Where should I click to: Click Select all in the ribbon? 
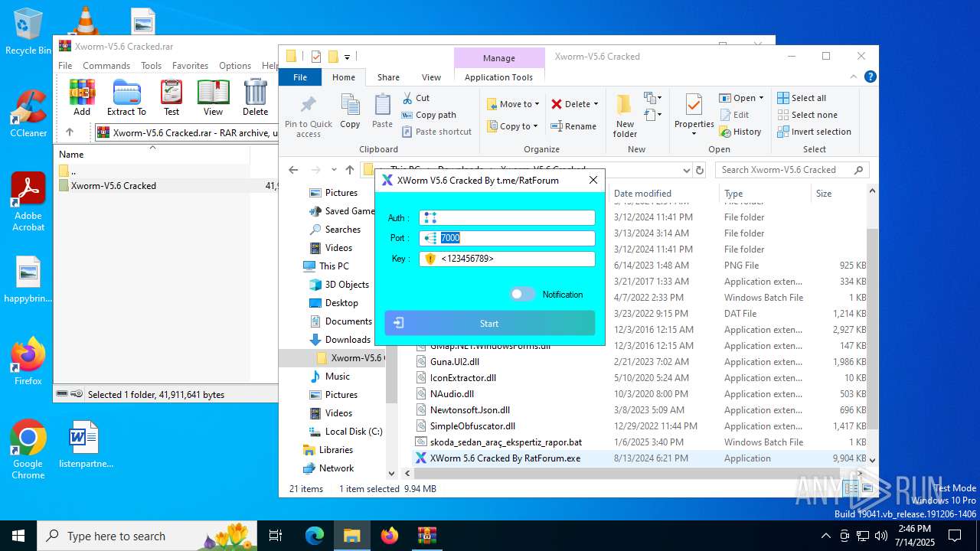click(802, 98)
